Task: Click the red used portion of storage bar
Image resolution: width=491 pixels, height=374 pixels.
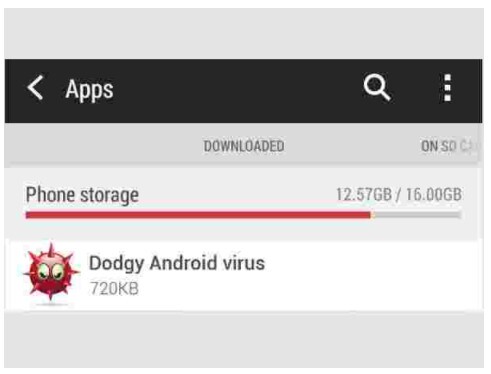Action: click(x=198, y=215)
